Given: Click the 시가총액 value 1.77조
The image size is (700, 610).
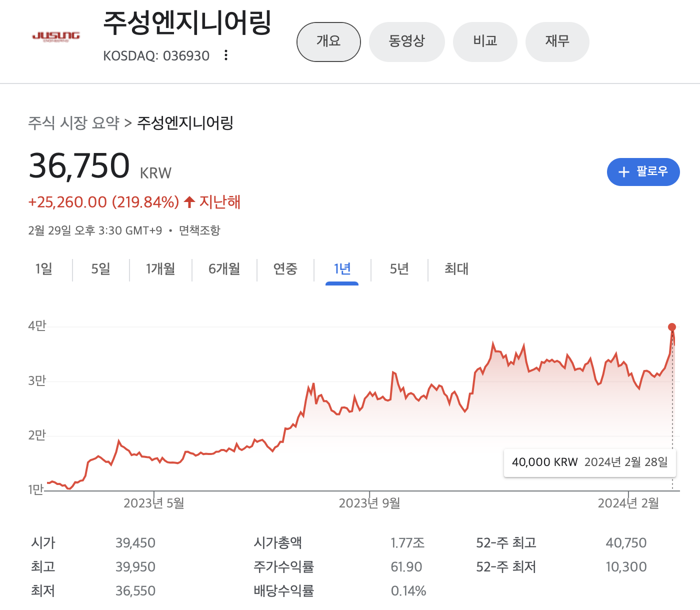Looking at the screenshot, I should pos(407,543).
